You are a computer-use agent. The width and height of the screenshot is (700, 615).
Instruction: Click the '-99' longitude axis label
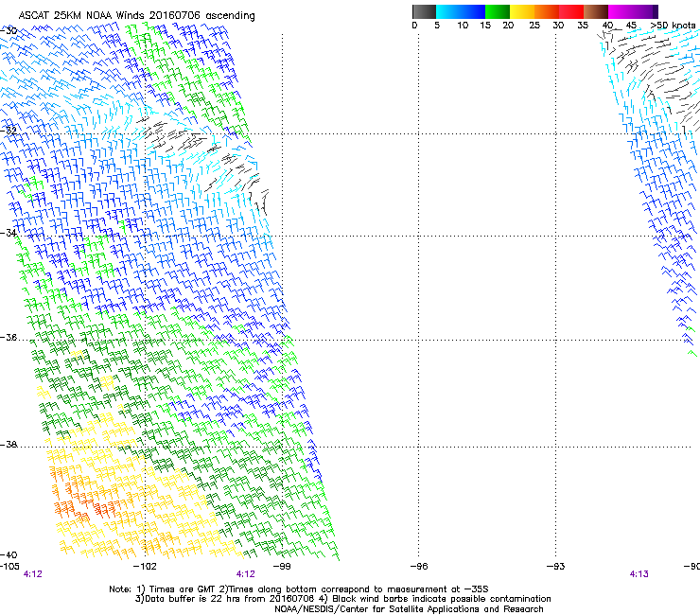tap(282, 567)
